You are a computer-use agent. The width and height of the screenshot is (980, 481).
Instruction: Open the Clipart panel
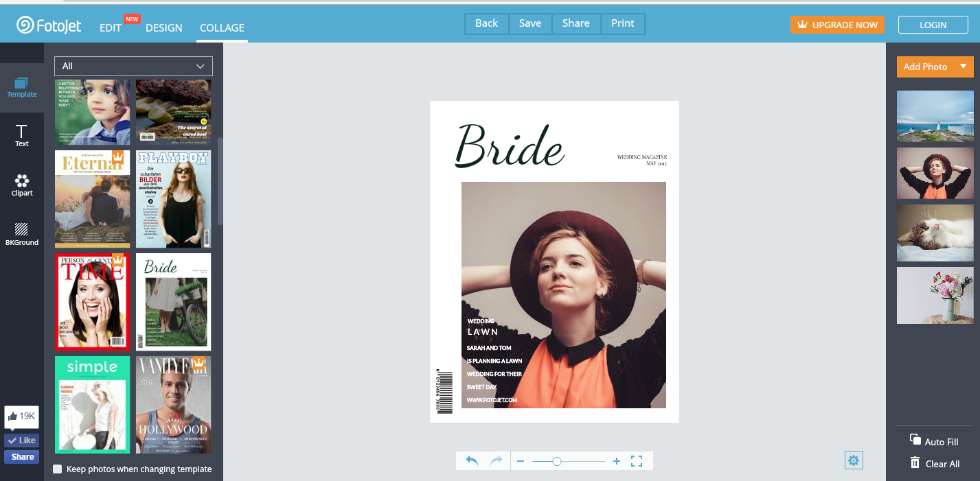coord(22,185)
